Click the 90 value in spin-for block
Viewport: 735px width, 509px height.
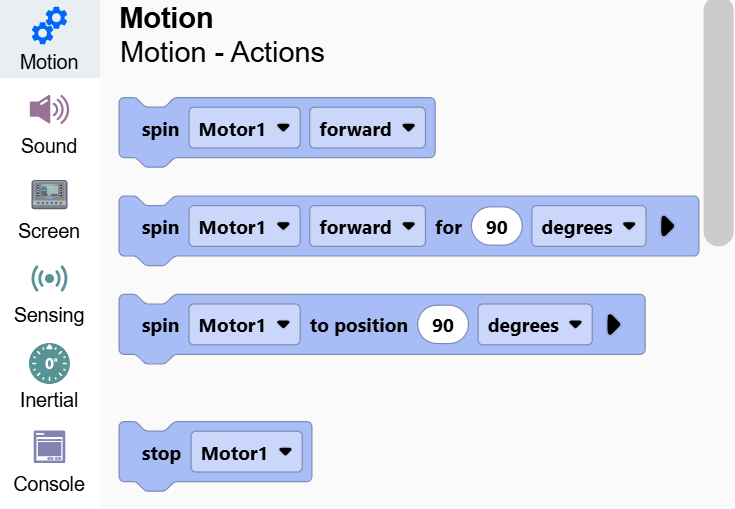click(496, 226)
